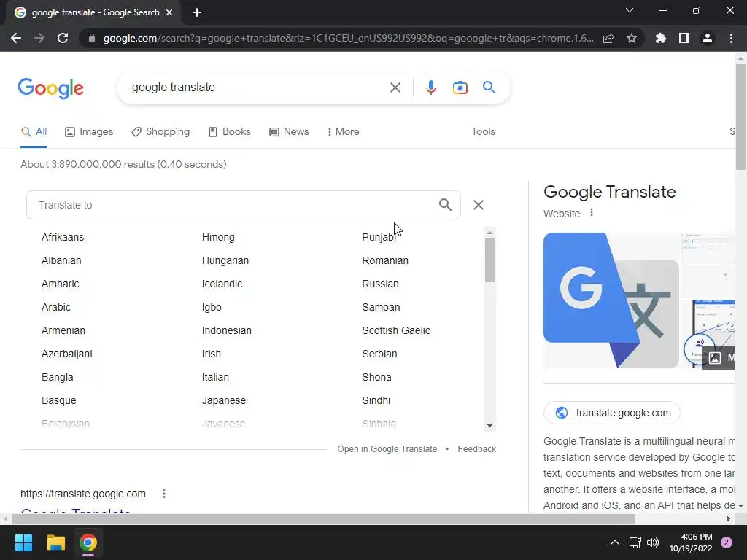Click the voice search microphone icon
Viewport: 747px width, 560px height.
tap(430, 87)
